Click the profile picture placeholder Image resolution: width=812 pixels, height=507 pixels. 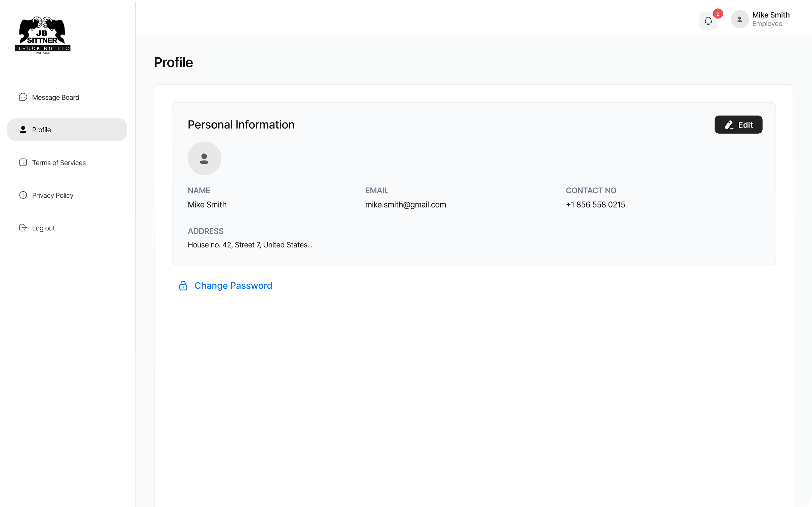pos(204,158)
